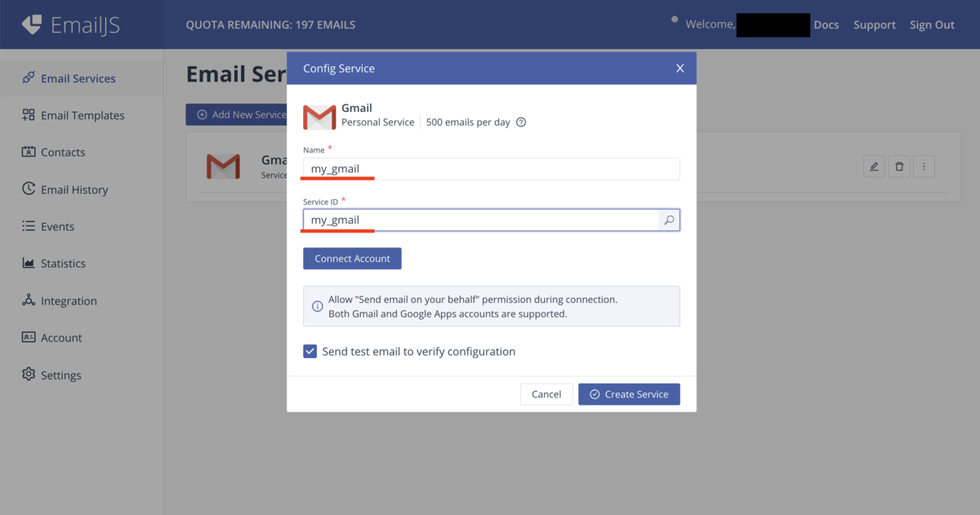Click the Name input field
This screenshot has height=515, width=980.
click(x=492, y=169)
